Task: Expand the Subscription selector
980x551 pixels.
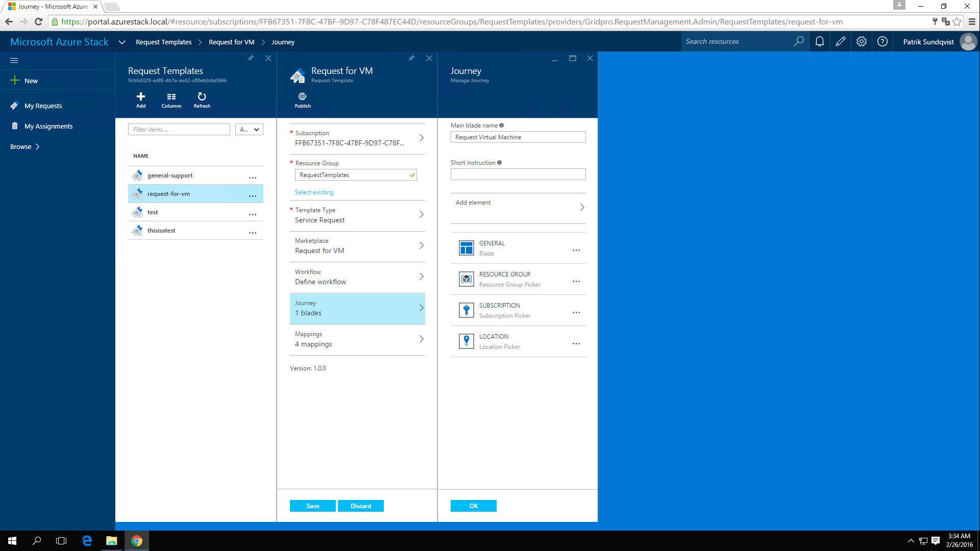Action: coord(357,138)
